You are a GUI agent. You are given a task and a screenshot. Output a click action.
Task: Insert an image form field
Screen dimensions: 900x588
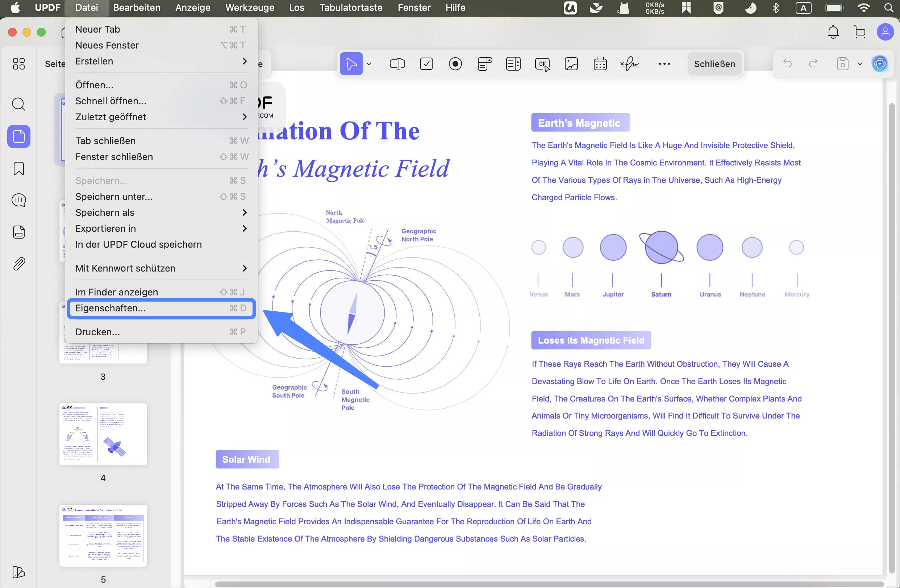pos(571,63)
